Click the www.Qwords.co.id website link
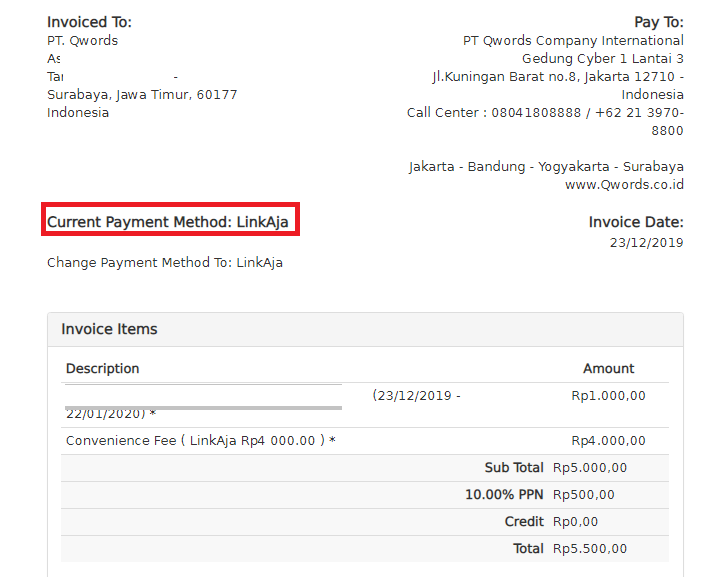Viewport: 721px width, 577px height. 624,184
